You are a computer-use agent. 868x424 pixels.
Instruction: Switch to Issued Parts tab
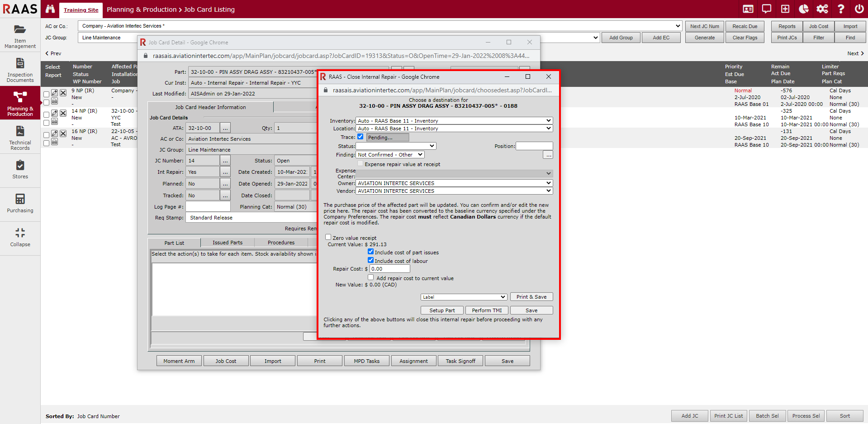click(x=228, y=243)
